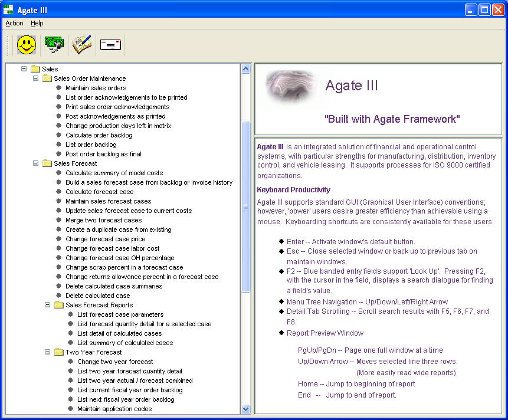Screen dimensions: 508x420
Task: Click the envelope mail toolbar icon
Action: point(110,45)
